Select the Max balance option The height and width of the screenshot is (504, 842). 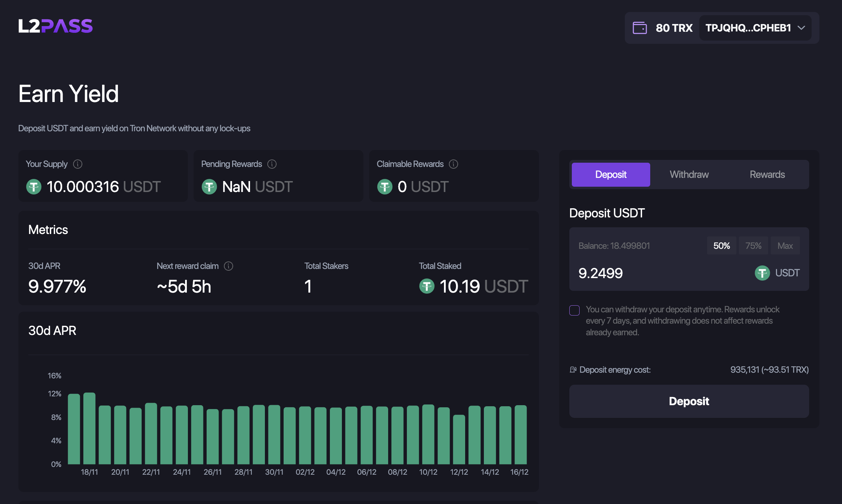(x=785, y=245)
